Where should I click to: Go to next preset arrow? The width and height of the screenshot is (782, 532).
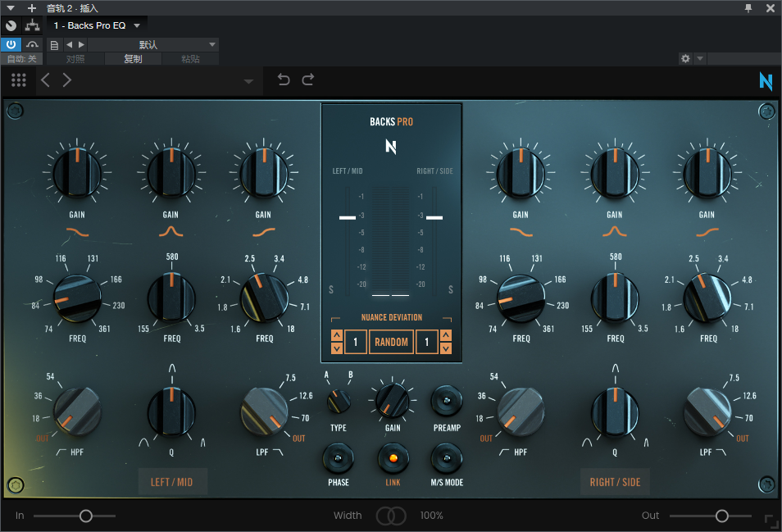pos(67,80)
